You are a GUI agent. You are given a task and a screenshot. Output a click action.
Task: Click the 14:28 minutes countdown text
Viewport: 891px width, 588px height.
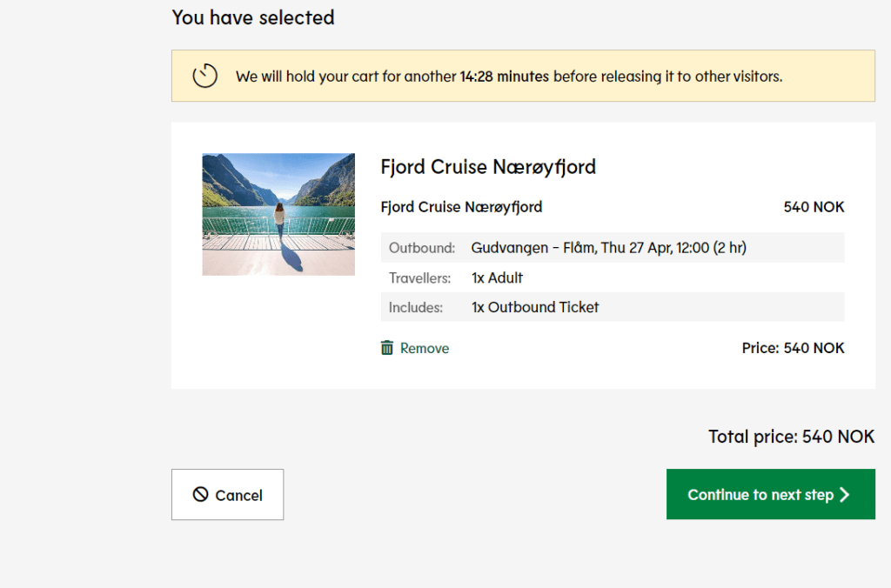(504, 77)
